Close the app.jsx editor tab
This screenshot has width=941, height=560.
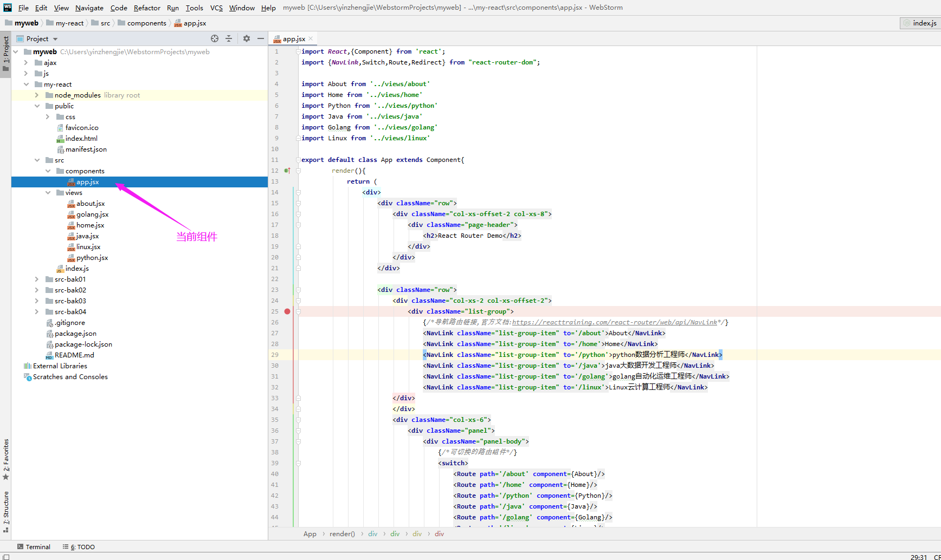point(311,39)
